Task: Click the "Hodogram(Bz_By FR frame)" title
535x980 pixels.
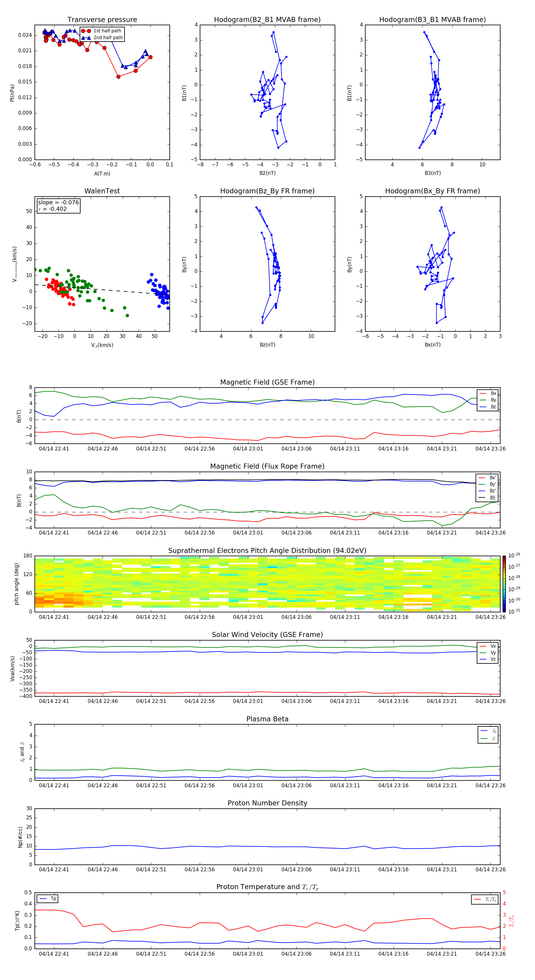Action: 267,191
